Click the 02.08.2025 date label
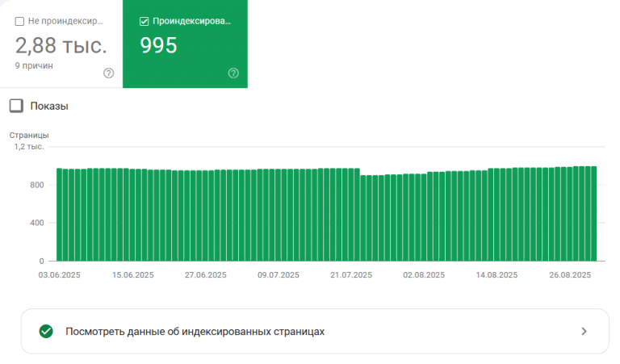Screen dimensions: 620x364 424,275
